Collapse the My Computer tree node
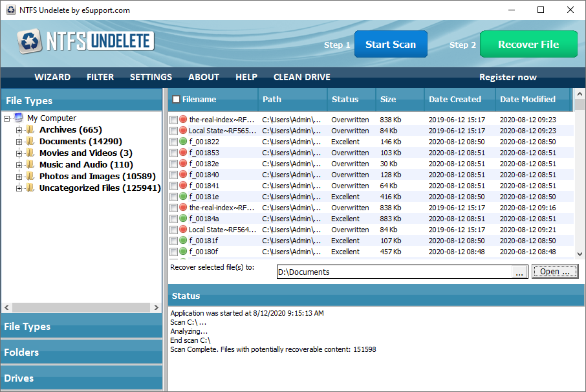Screen dimensions: 586x392 (6, 119)
